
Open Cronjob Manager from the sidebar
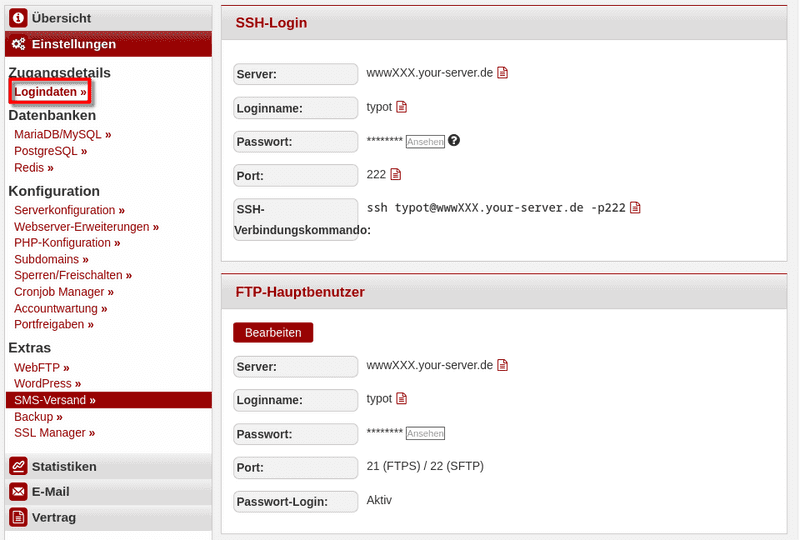coord(63,292)
